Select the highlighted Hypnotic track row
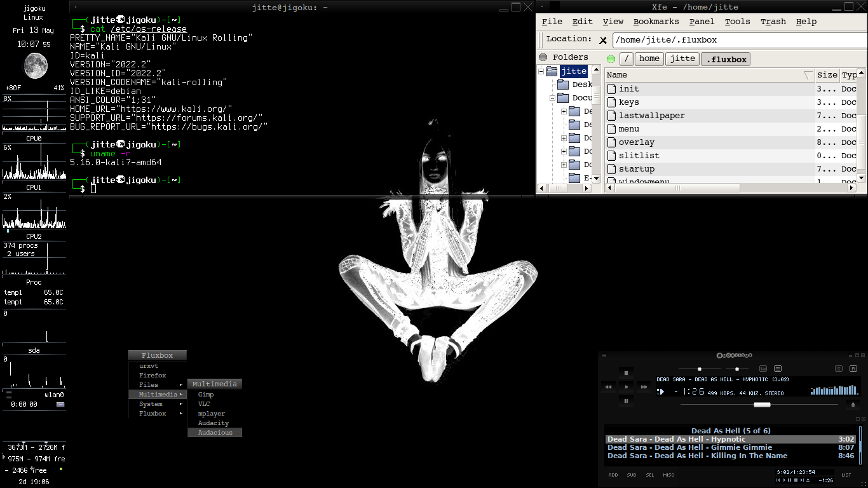 731,439
